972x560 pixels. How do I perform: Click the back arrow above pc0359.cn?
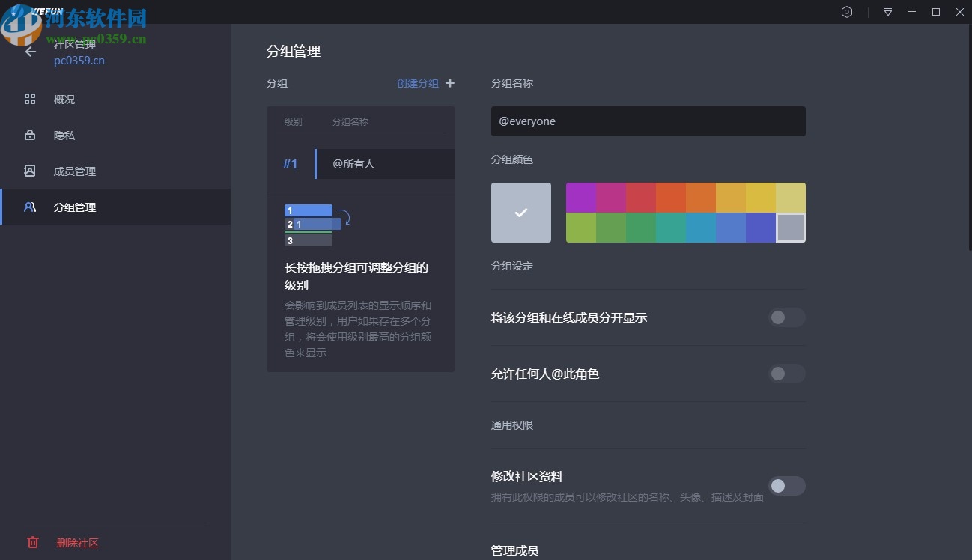(30, 52)
